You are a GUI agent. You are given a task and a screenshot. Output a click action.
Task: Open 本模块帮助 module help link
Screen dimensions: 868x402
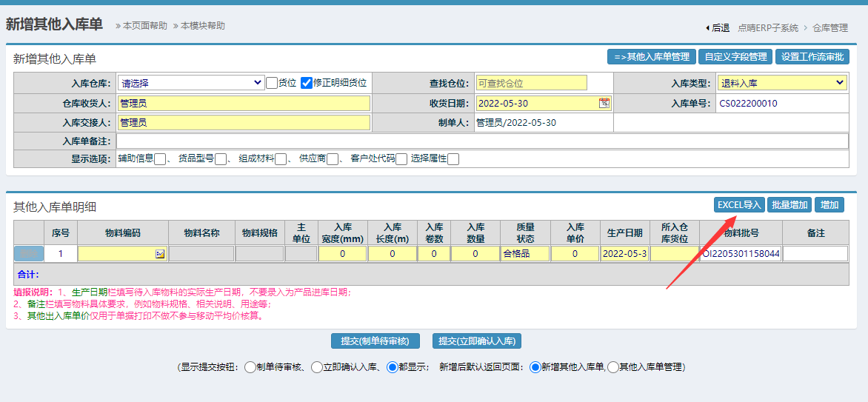198,26
